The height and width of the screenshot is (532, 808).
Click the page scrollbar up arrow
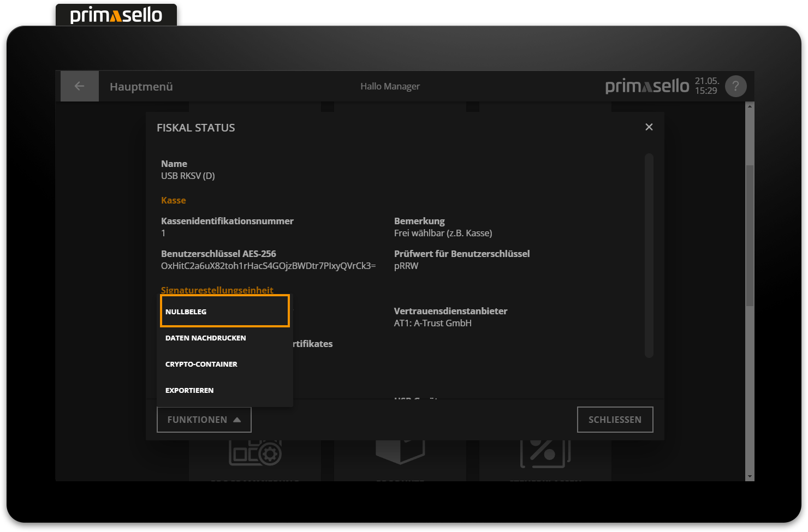coord(750,106)
